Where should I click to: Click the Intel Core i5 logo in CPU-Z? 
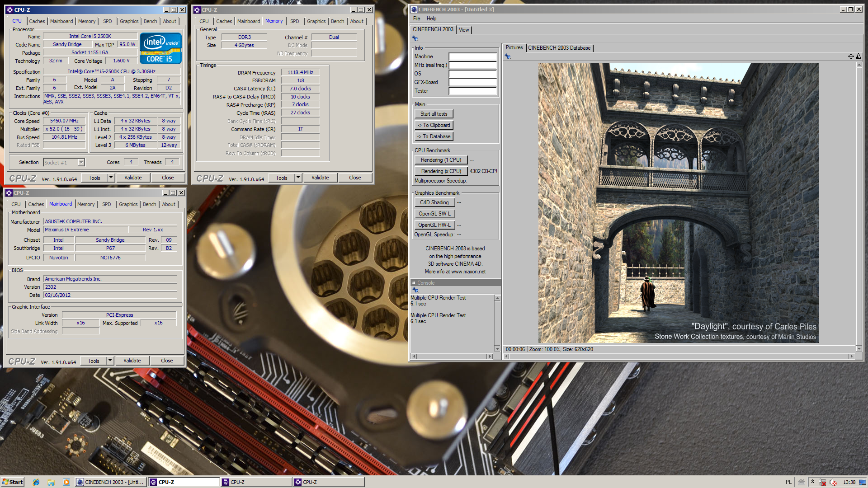[x=160, y=48]
